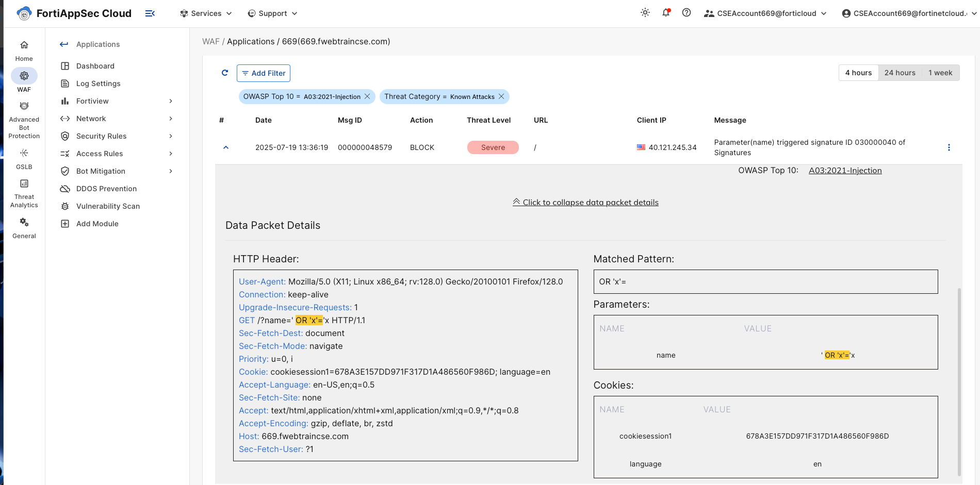The height and width of the screenshot is (485, 980).
Task: Open DDOS Prevention in the side menu
Action: click(x=107, y=189)
